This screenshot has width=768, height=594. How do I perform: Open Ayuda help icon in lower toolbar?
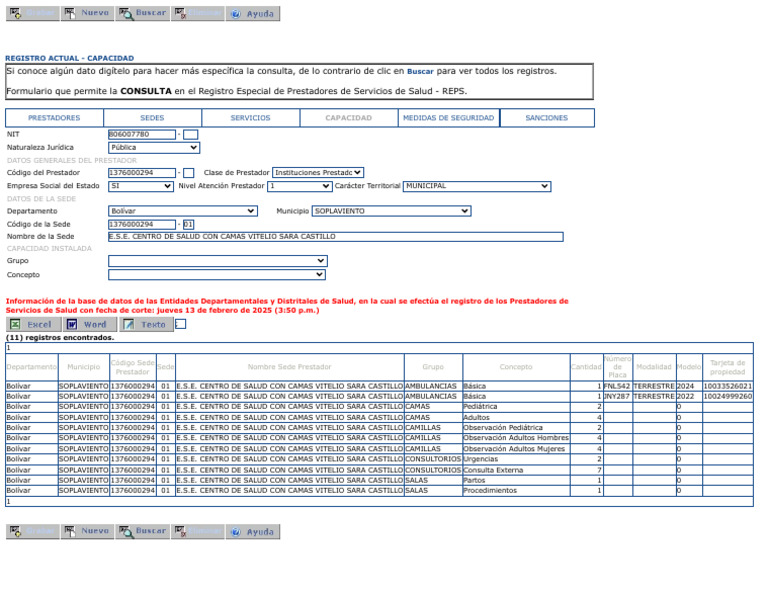(x=253, y=531)
